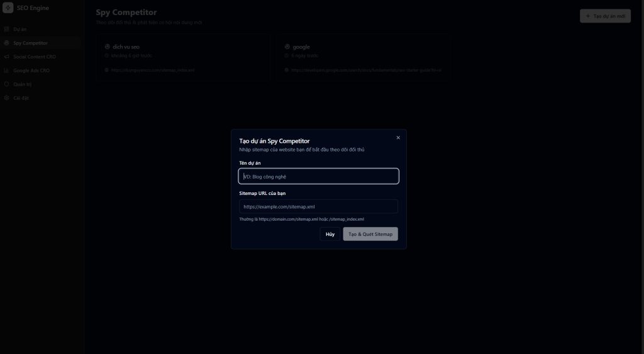Click the Dự án sidebar icon

[6, 29]
